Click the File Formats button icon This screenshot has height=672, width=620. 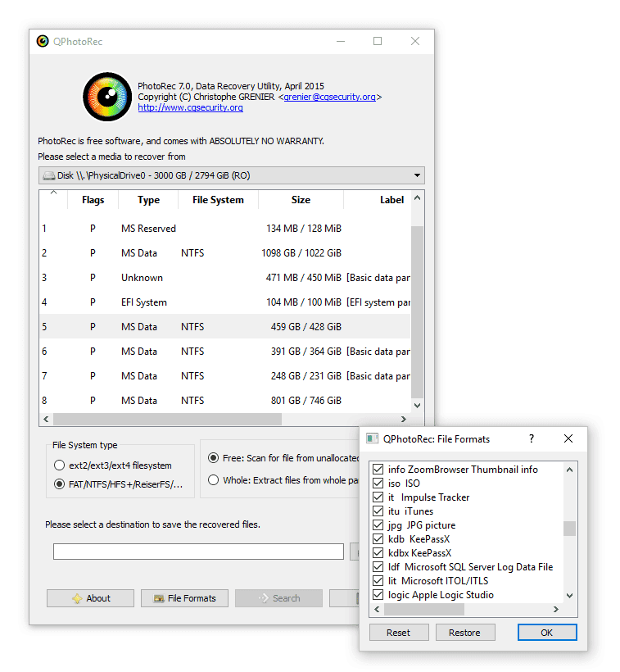(x=158, y=598)
